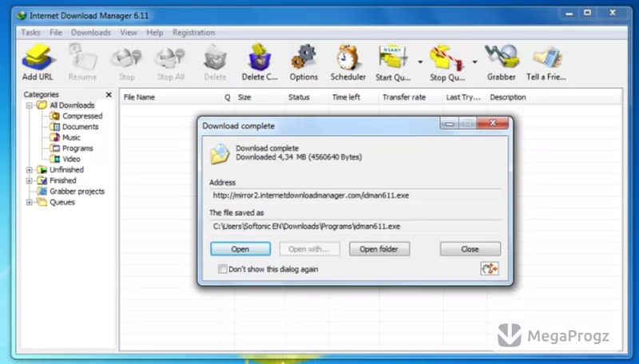Viewport: 639px width, 364px height.
Task: Click the Resume toolbar icon
Action: (82, 57)
